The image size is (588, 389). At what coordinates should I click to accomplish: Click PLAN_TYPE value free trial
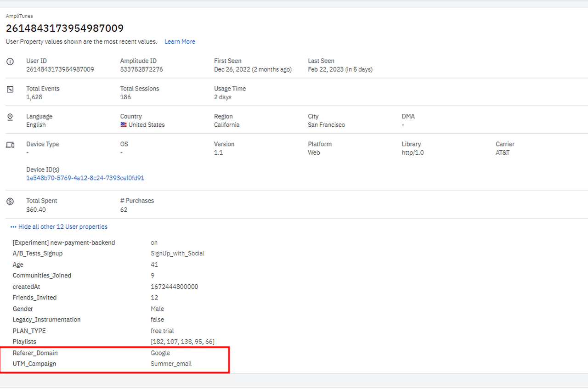tap(162, 331)
